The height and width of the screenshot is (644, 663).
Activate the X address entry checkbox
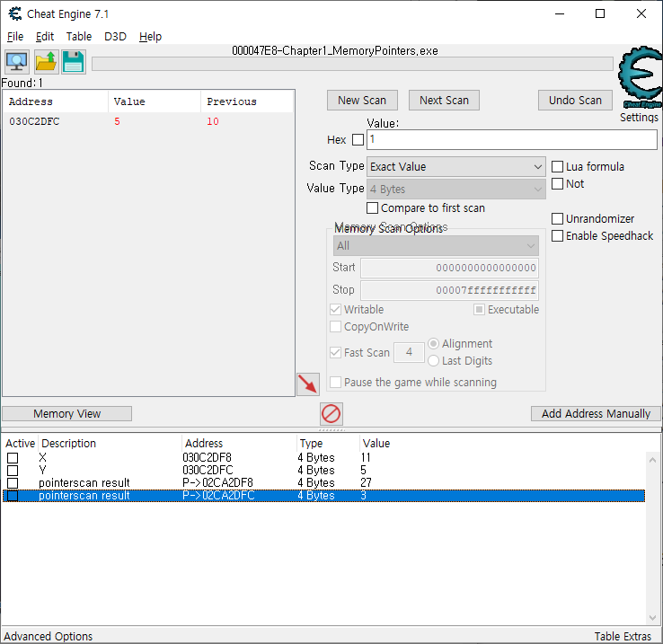13,458
